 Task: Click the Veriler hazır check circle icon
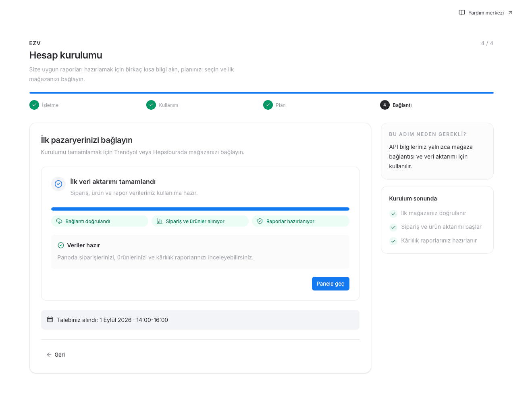(61, 245)
